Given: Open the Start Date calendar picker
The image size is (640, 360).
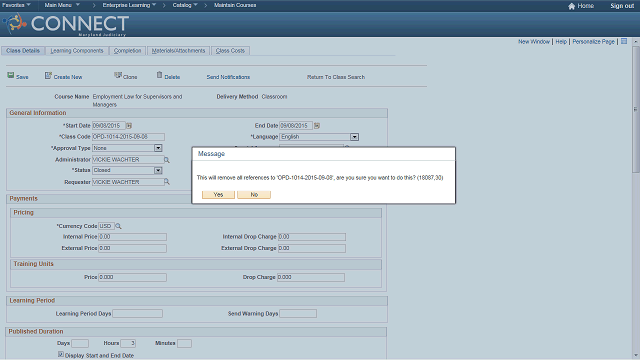Looking at the screenshot, I should 129,126.
